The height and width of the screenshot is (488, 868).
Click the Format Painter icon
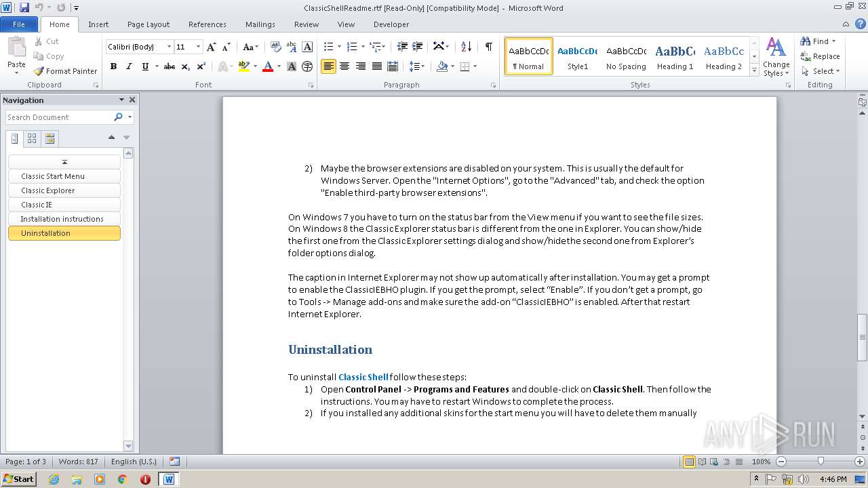[x=39, y=71]
